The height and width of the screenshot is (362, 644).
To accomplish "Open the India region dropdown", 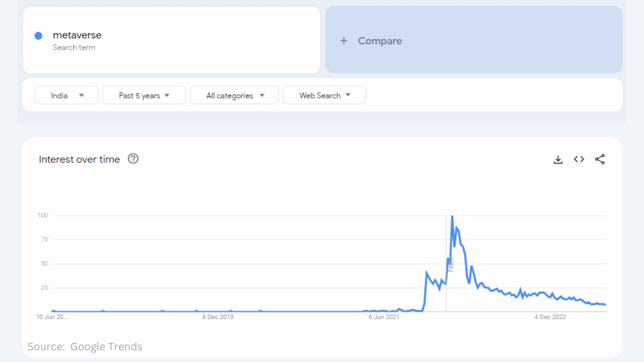I will (x=66, y=95).
